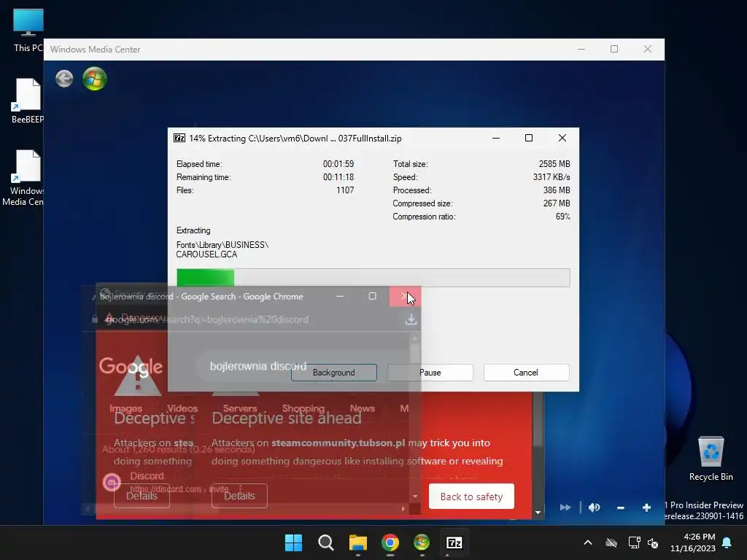
Task: Open the discord.com invite search result link
Action: pyautogui.click(x=179, y=489)
